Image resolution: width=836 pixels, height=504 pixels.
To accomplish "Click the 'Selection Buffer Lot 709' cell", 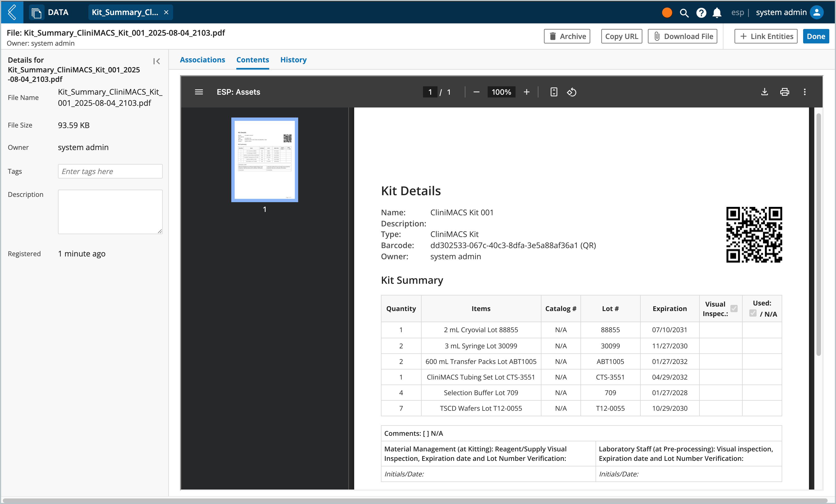I will [481, 393].
